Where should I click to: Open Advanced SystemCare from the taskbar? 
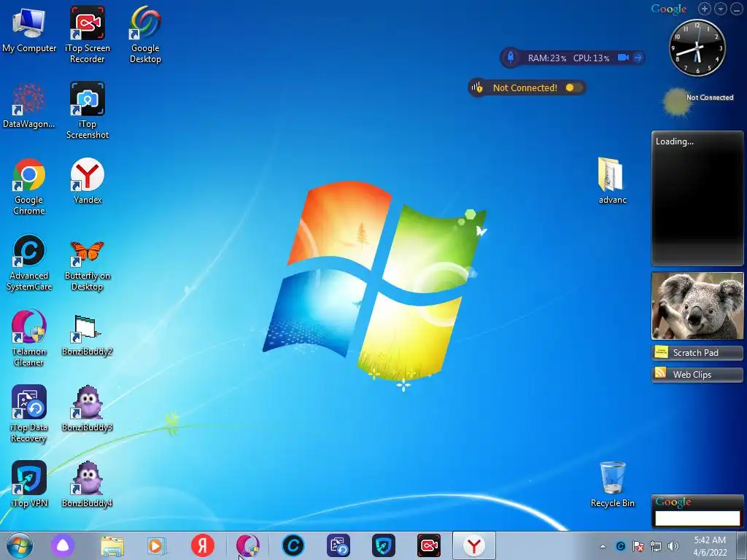tap(293, 545)
